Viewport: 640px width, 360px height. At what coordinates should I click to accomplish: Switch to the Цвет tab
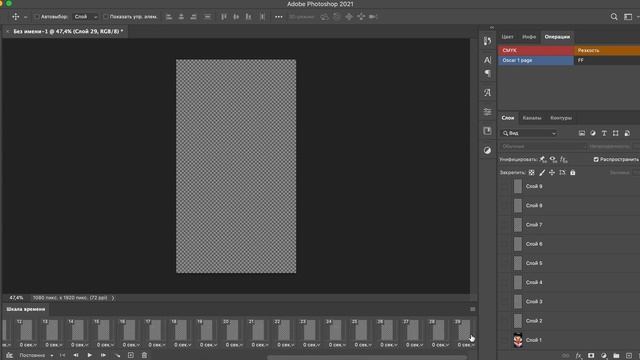coord(507,37)
